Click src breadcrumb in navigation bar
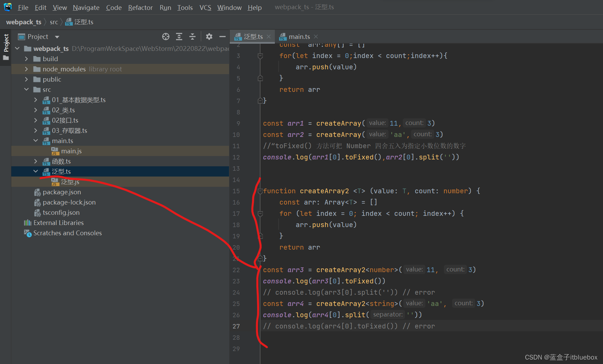 (x=54, y=22)
